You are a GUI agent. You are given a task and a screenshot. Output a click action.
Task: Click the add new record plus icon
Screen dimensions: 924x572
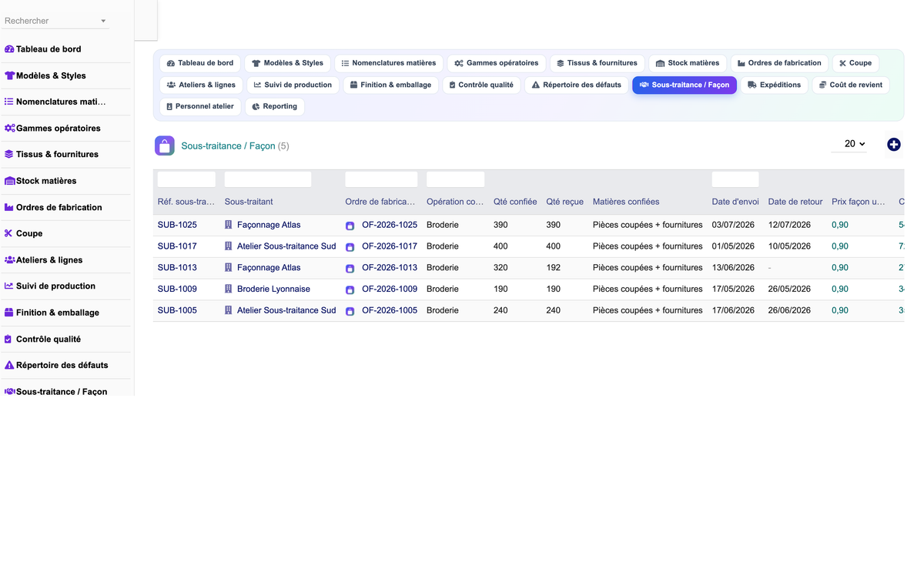pos(893,145)
